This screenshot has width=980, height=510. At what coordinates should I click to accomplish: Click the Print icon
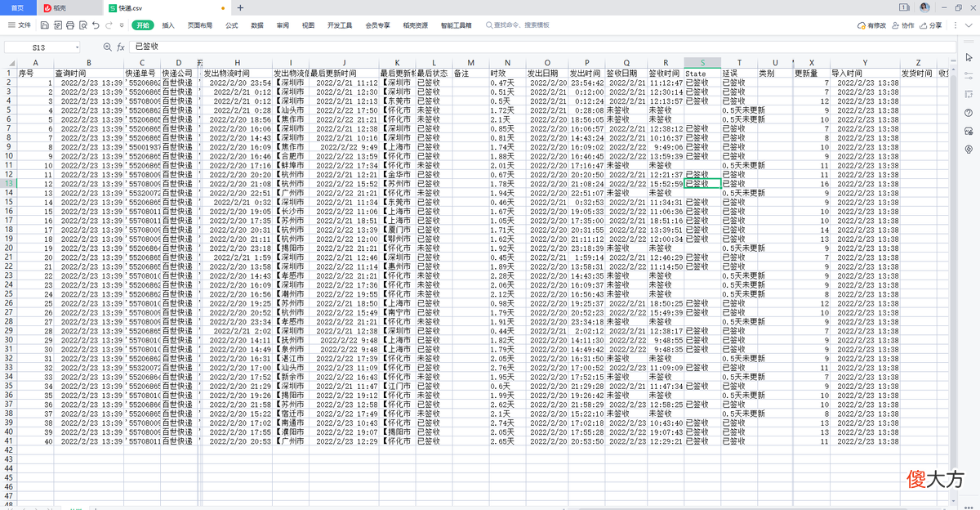point(69,25)
